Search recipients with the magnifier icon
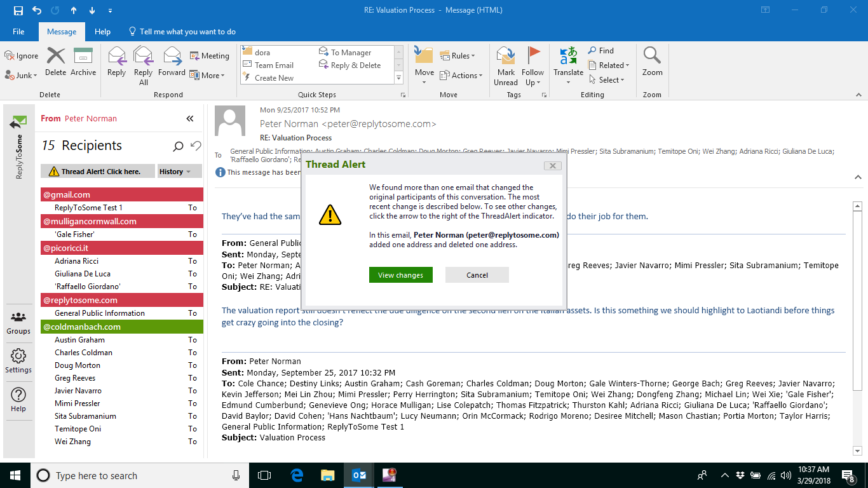 click(x=178, y=147)
